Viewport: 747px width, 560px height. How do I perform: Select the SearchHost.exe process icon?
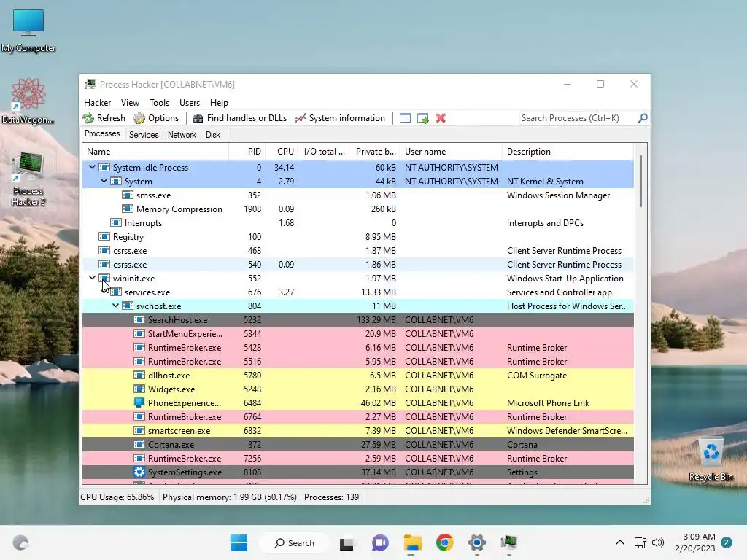[139, 319]
